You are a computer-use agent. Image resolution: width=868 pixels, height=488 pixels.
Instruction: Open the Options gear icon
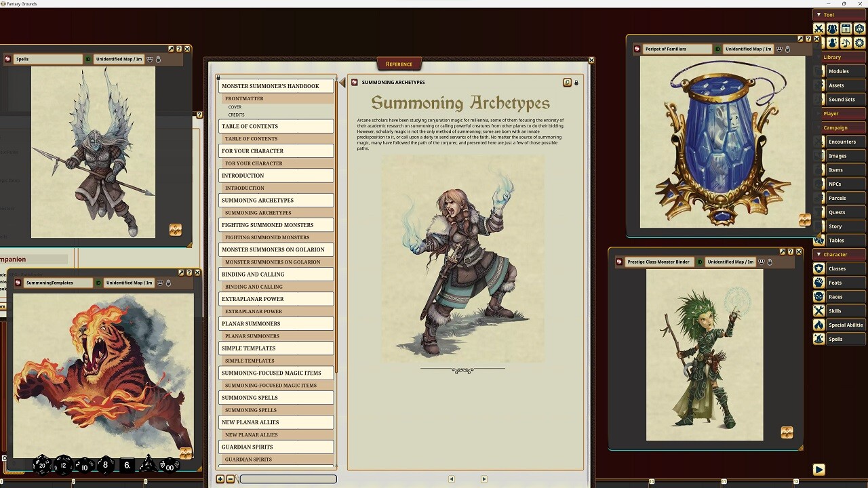point(860,43)
